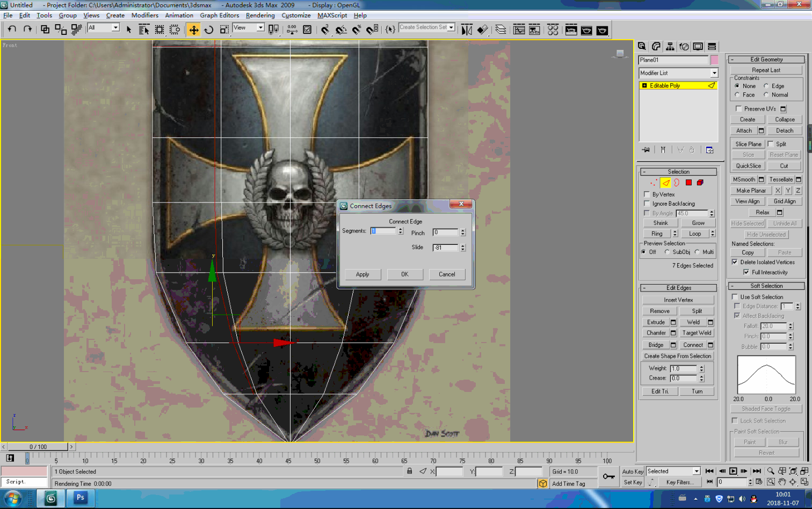Click the Play Animation button
812x509 pixels.
pos(733,471)
